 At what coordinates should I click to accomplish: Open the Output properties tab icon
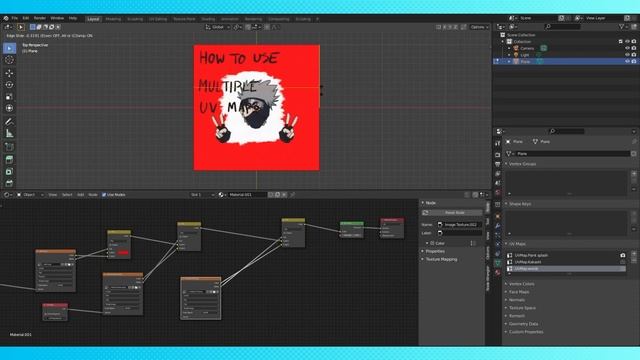(x=498, y=164)
